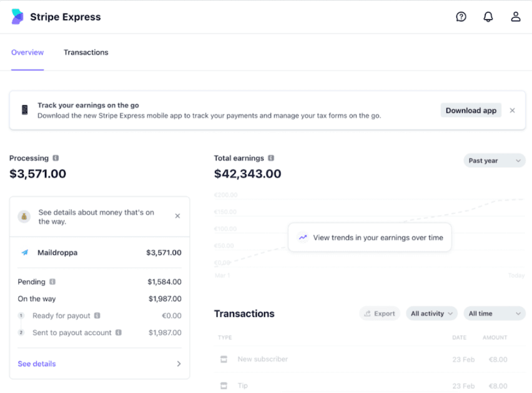This screenshot has width=532, height=393.
Task: Click the Download app button
Action: pyautogui.click(x=471, y=110)
